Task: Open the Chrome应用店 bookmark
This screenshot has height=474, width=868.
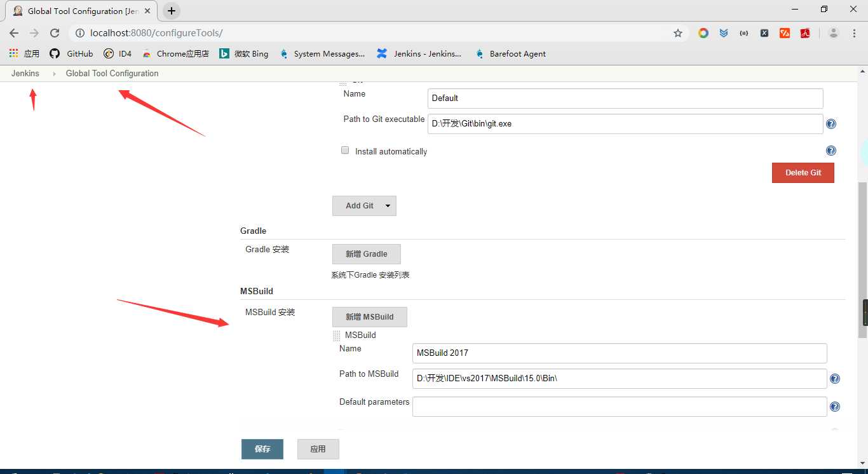Action: click(x=175, y=54)
